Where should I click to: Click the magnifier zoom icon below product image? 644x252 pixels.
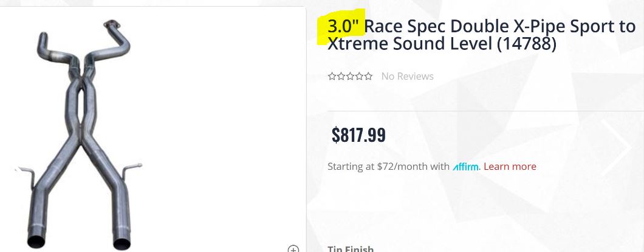(293, 248)
